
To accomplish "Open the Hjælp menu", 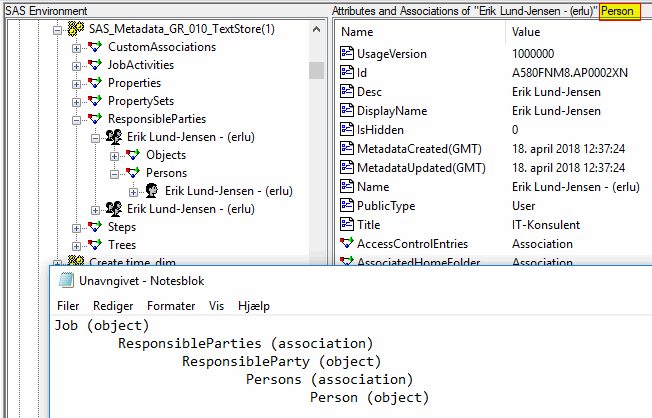I will 254,305.
